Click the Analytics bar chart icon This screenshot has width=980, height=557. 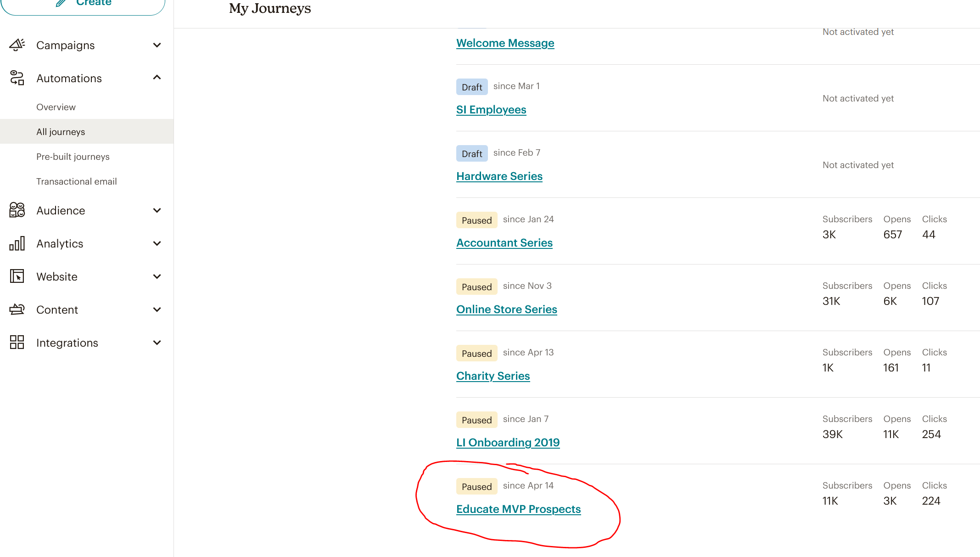pyautogui.click(x=17, y=243)
